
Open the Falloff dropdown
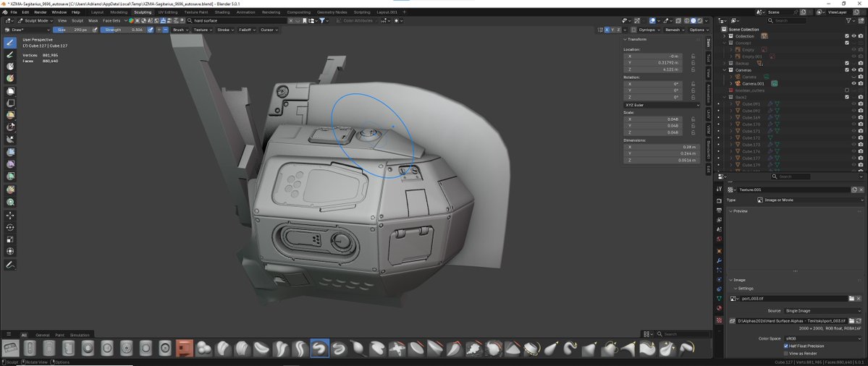[x=246, y=30]
